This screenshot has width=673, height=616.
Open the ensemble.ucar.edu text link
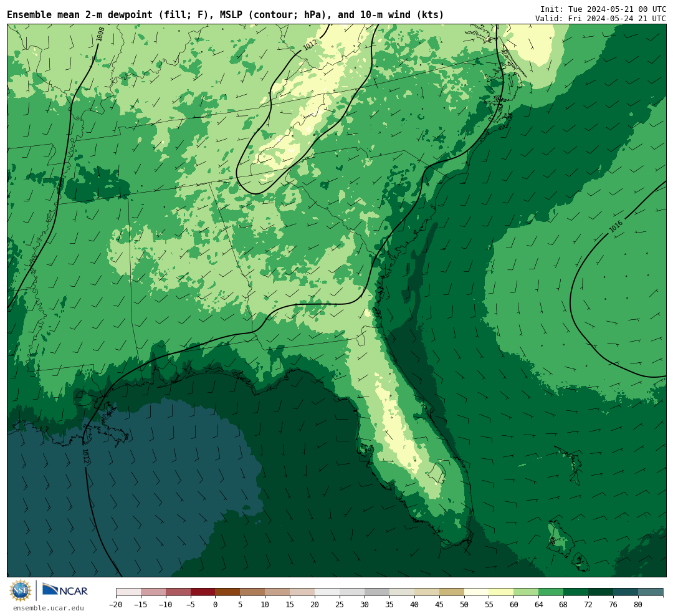(49, 608)
